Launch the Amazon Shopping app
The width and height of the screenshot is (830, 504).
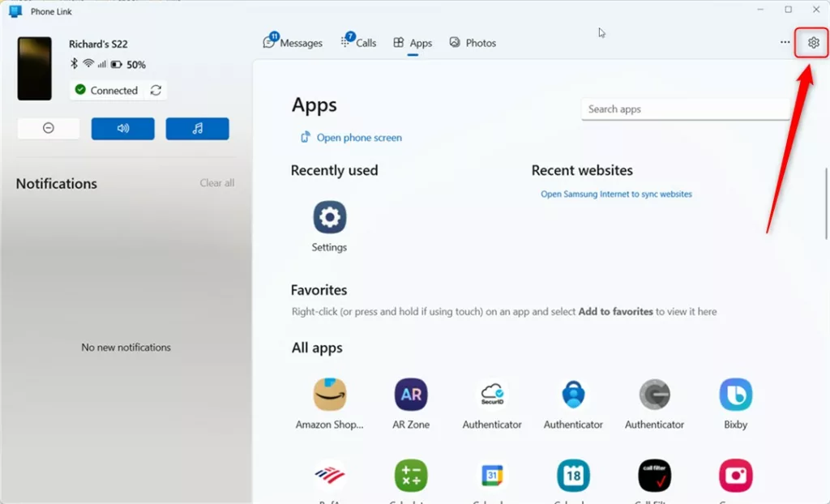(329, 404)
